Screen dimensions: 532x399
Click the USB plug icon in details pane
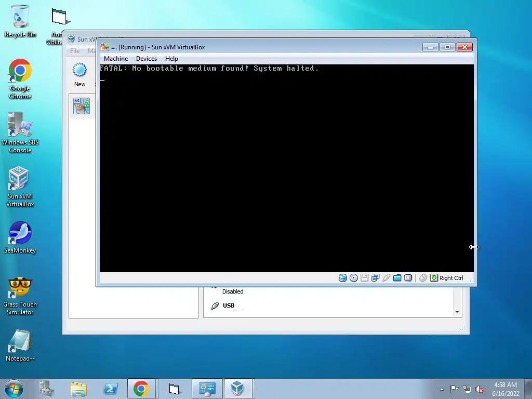pyautogui.click(x=215, y=305)
